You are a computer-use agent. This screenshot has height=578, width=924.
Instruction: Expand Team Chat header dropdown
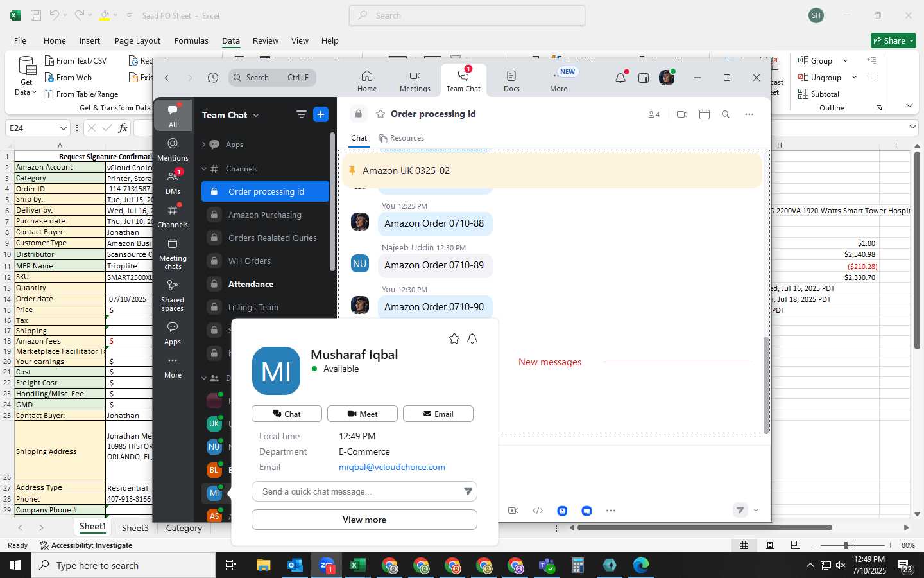256,116
